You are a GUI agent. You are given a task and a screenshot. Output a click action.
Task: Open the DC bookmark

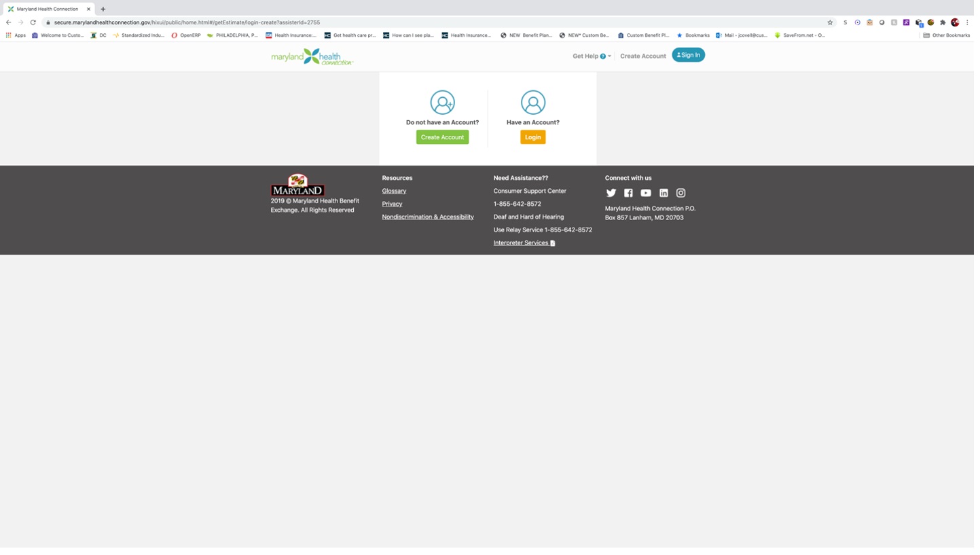pos(99,35)
